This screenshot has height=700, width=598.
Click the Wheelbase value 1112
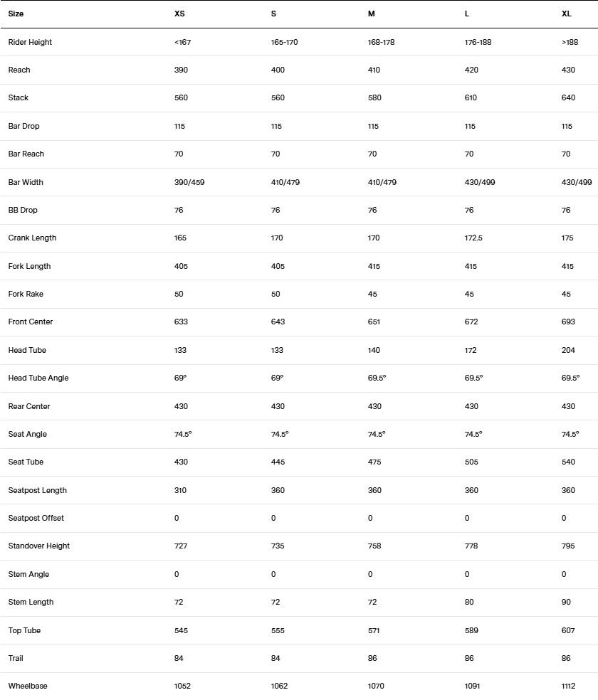pyautogui.click(x=569, y=686)
